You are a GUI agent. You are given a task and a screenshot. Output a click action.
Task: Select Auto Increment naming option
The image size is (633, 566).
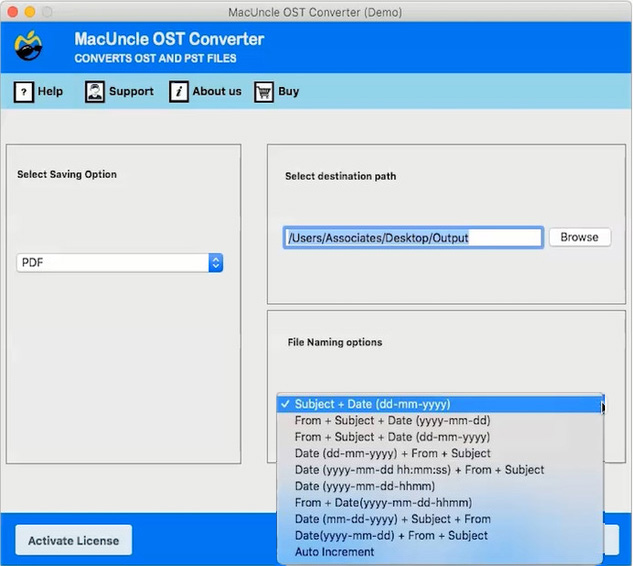pos(440,552)
